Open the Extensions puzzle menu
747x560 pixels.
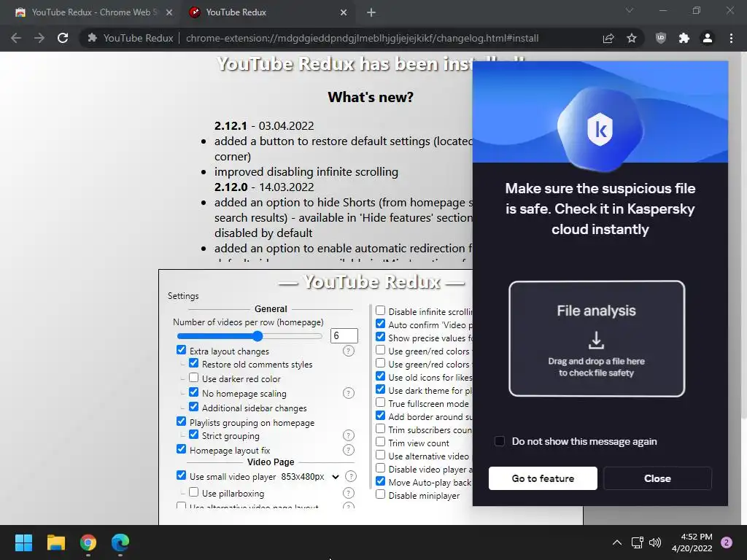coord(684,38)
